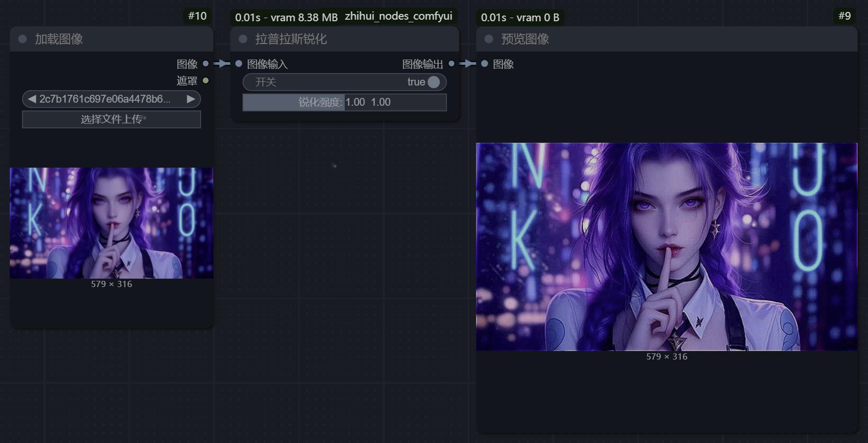
Task: Select the previous image file arrow
Action: pos(32,99)
